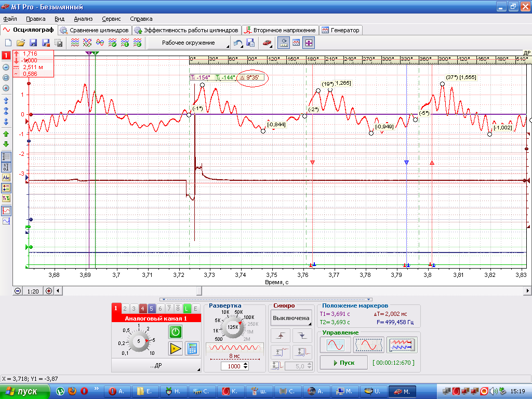This screenshot has height=399, width=532.
Task: Toggle the purple center-align button in toolbar
Action: pos(309,43)
